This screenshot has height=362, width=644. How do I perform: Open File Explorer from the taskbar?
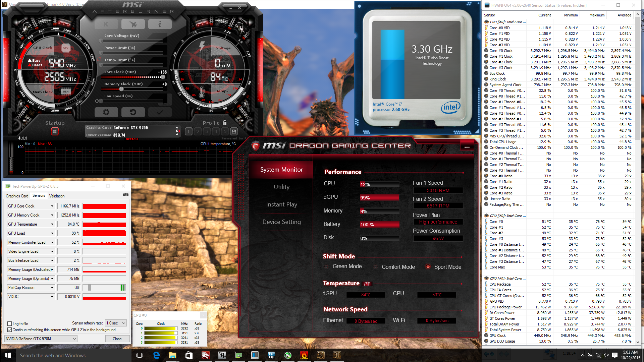(x=173, y=355)
